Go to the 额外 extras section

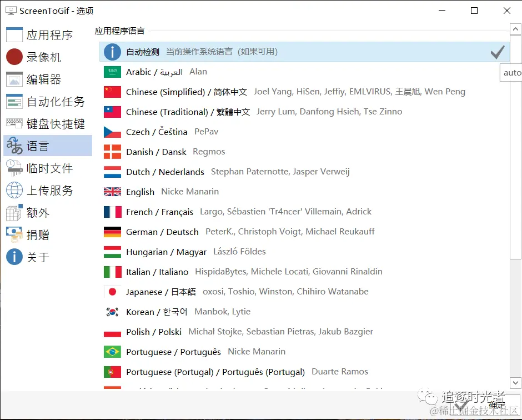[x=48, y=212]
